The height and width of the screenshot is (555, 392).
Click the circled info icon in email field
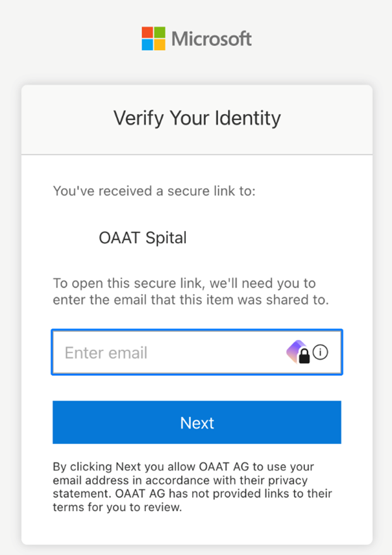point(321,352)
